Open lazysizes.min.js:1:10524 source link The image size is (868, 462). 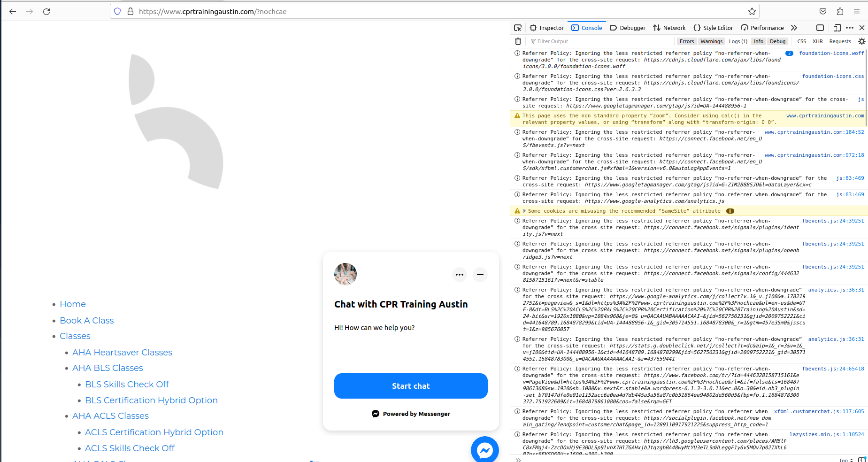[x=827, y=435]
